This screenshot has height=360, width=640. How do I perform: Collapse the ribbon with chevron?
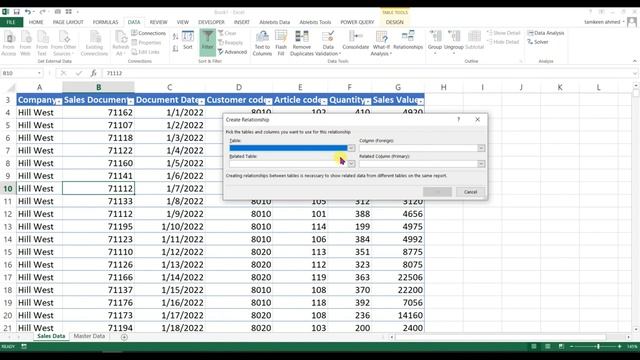635,61
